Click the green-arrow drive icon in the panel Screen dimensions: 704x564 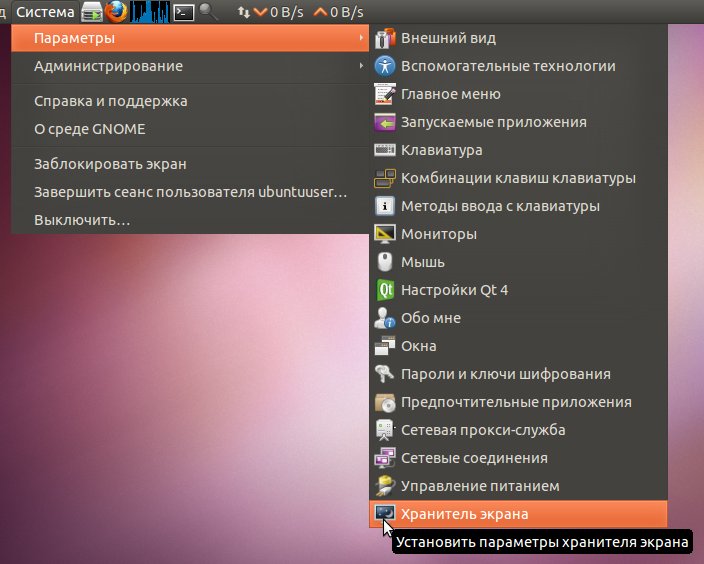[92, 12]
